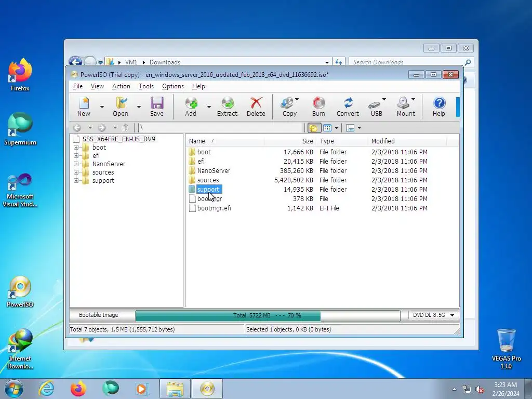The width and height of the screenshot is (532, 399).
Task: Expand the efi folder in the tree
Action: point(76,156)
